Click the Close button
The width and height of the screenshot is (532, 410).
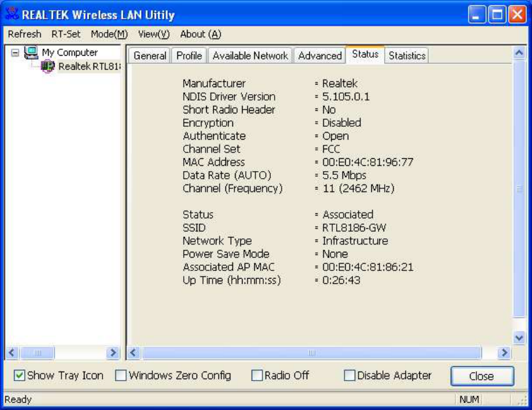tap(482, 376)
